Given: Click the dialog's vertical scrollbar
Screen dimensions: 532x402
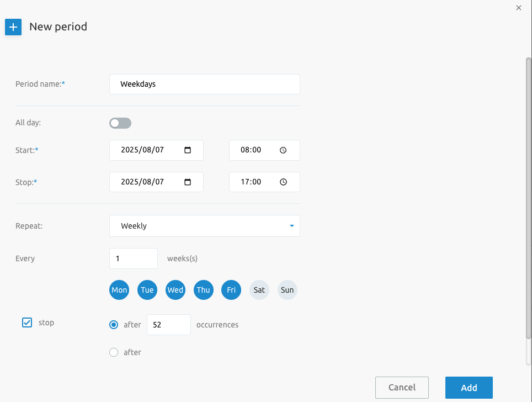Looking at the screenshot, I should pos(528,198).
